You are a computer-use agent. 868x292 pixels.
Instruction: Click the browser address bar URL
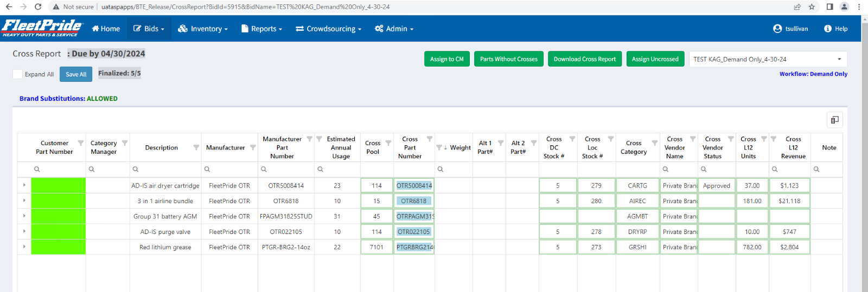(x=245, y=7)
